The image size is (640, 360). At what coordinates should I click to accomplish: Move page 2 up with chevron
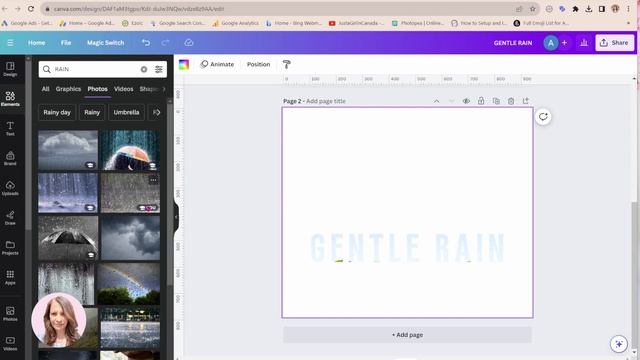[436, 101]
